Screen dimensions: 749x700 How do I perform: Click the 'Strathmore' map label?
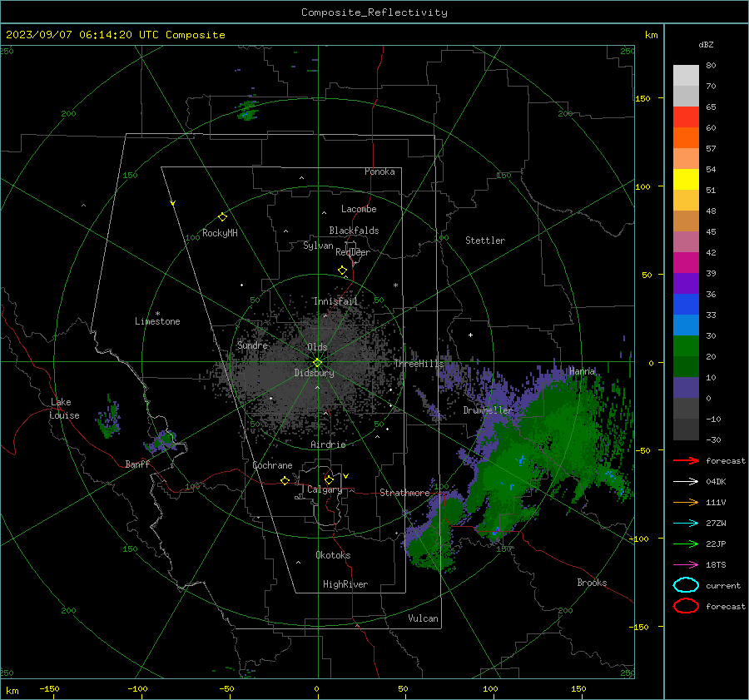(x=404, y=493)
